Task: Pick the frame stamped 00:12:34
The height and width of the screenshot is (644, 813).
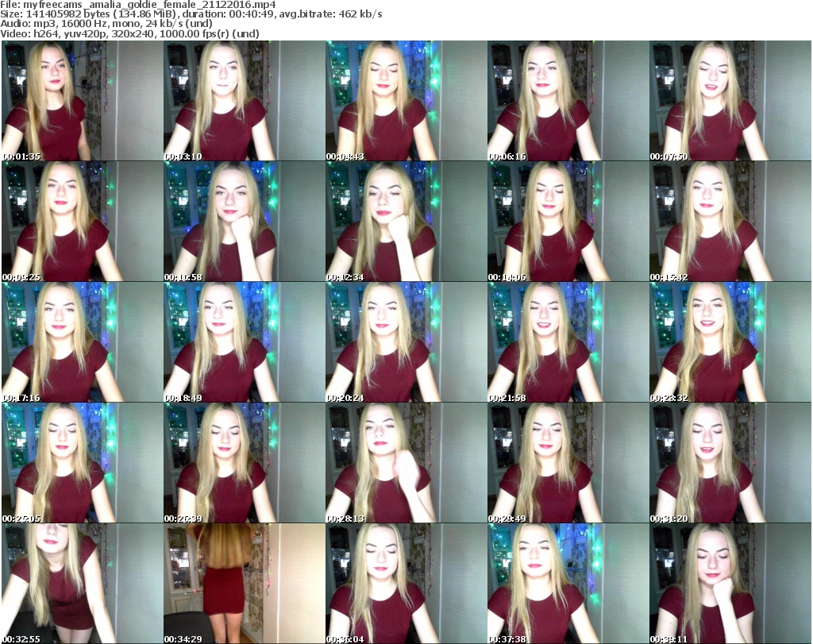Action: (x=406, y=222)
